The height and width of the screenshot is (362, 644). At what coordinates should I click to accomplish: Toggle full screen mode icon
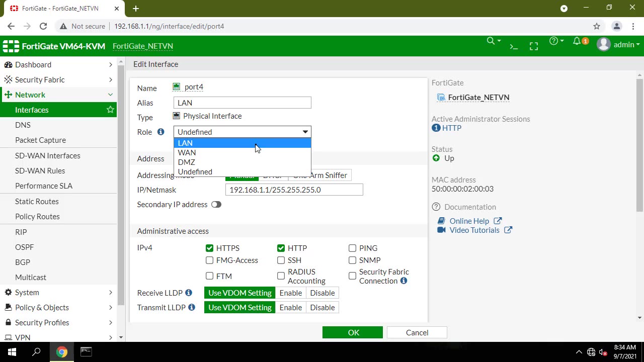tap(534, 46)
